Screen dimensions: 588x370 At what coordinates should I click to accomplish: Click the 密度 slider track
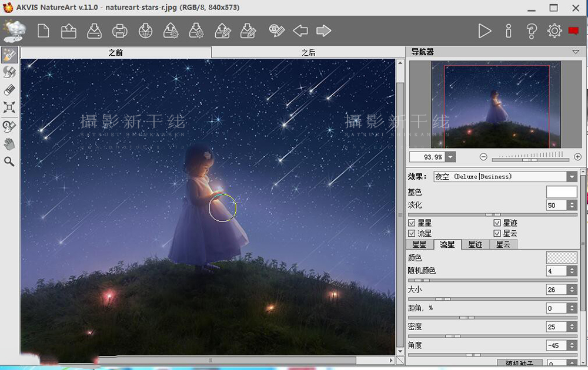[492, 337]
